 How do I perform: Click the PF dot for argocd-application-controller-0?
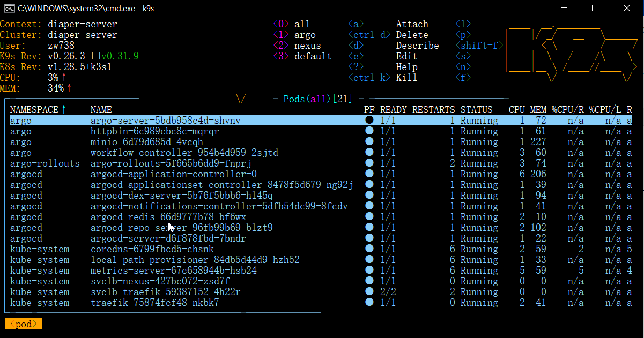[x=369, y=174]
